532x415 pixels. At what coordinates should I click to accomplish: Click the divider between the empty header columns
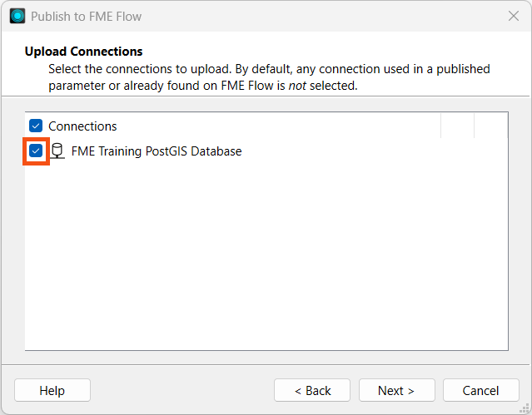click(x=474, y=126)
